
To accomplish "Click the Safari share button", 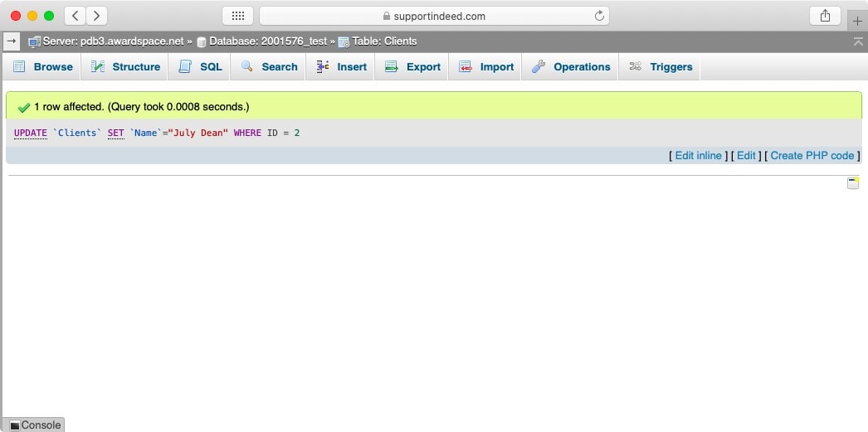I will pos(824,16).
